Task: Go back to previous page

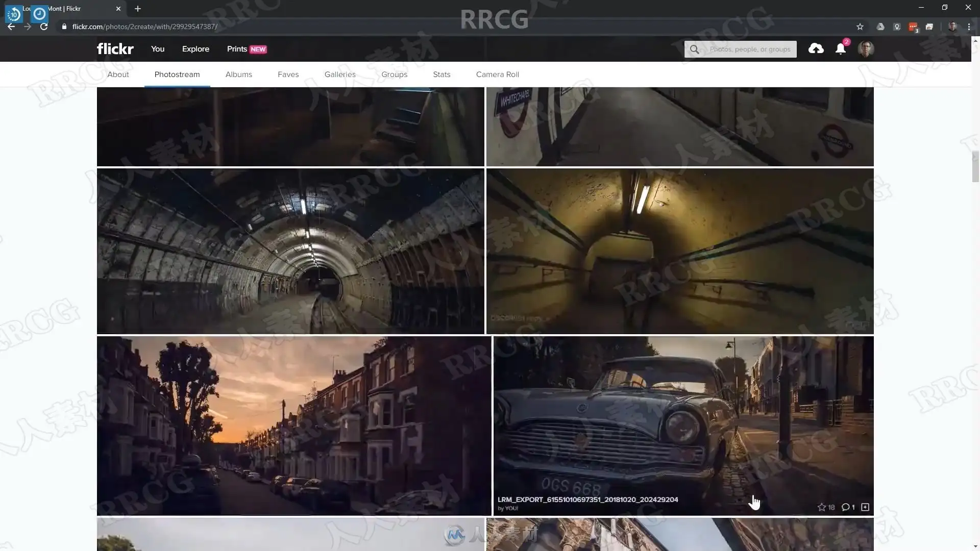Action: pos(11,27)
